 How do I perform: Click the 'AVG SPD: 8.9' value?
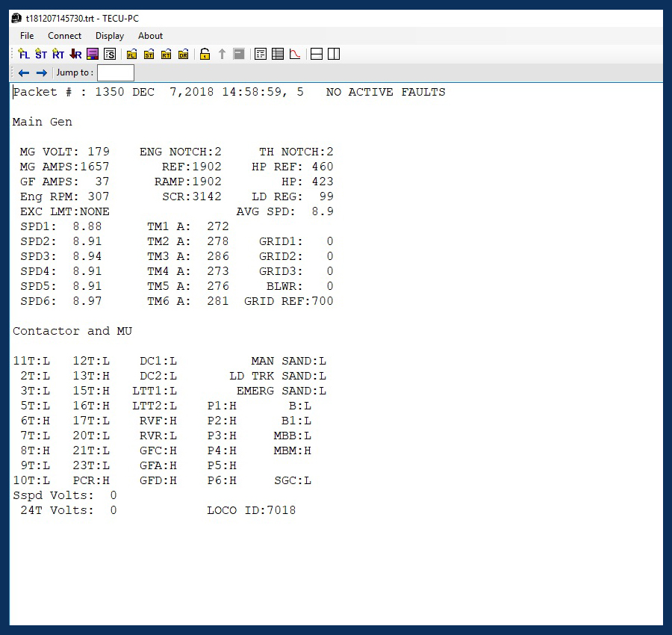[285, 212]
